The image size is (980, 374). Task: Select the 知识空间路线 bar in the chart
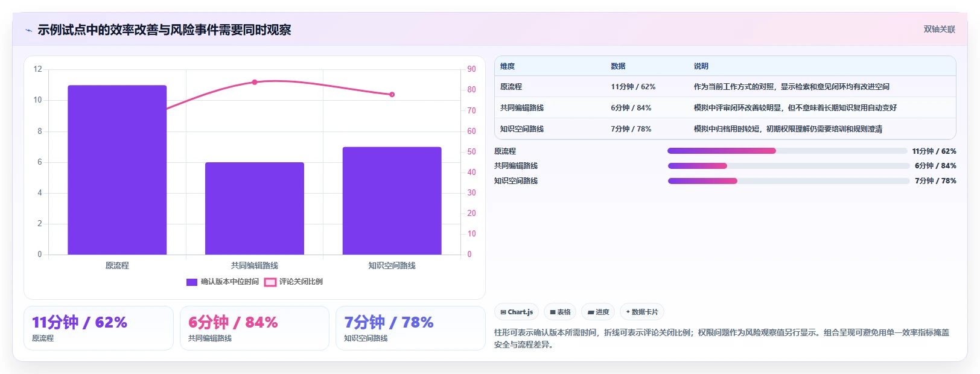pyautogui.click(x=392, y=201)
